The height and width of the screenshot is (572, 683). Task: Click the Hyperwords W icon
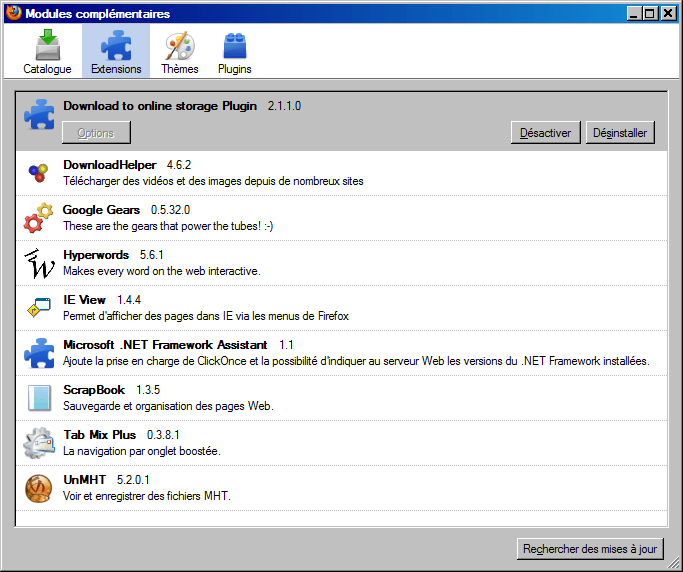pos(39,263)
